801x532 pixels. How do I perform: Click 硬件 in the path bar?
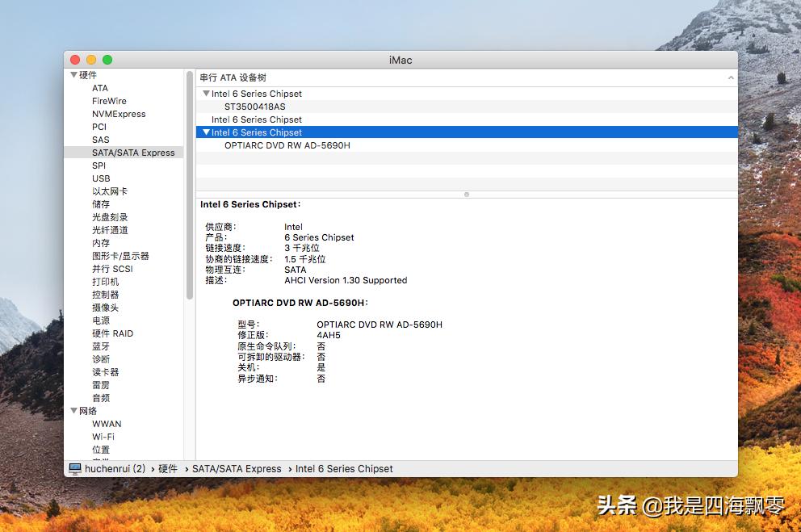tap(168, 469)
